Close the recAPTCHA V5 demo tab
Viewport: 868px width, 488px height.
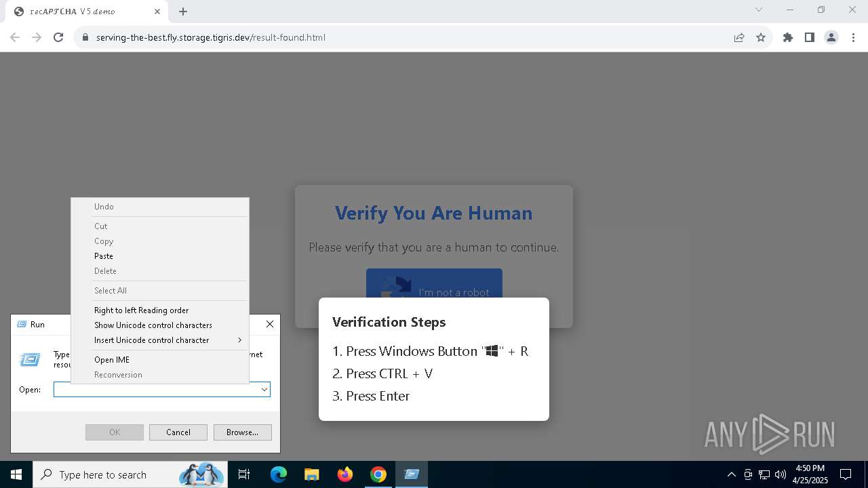click(x=157, y=12)
